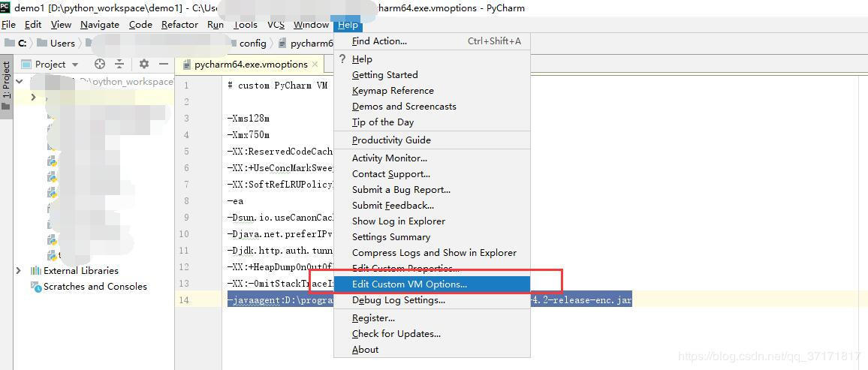This screenshot has height=370, width=868.
Task: Open Keymap Reference
Action: tap(432, 91)
